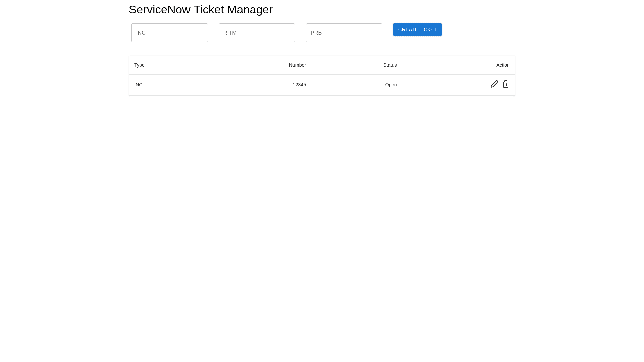Click the Number column header
Viewport: 644px width, 362px height.
[x=297, y=65]
